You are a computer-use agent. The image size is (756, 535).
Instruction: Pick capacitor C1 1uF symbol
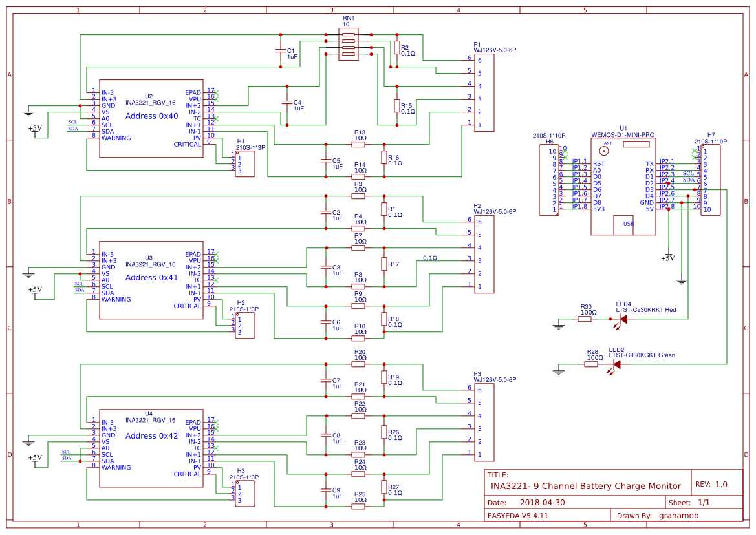click(281, 50)
